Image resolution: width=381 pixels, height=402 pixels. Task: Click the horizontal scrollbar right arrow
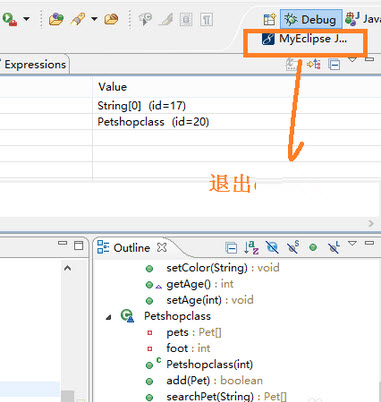coord(371,223)
